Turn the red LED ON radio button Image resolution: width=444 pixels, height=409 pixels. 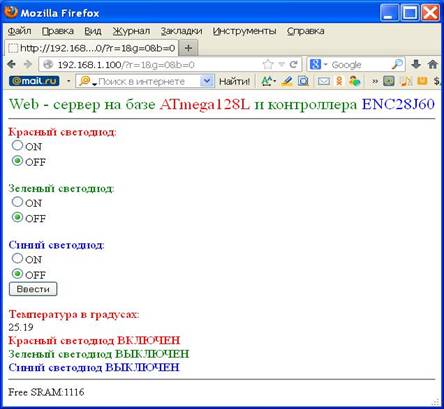coord(17,145)
